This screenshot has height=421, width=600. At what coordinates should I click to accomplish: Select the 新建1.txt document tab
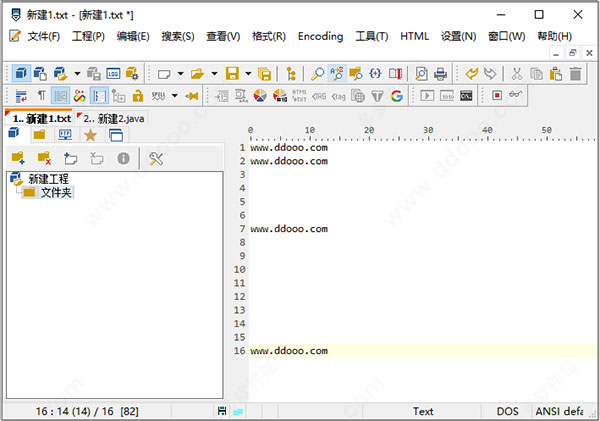click(38, 118)
